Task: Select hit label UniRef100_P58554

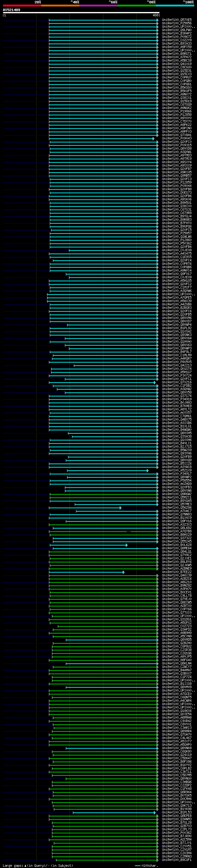Action: click(x=177, y=481)
